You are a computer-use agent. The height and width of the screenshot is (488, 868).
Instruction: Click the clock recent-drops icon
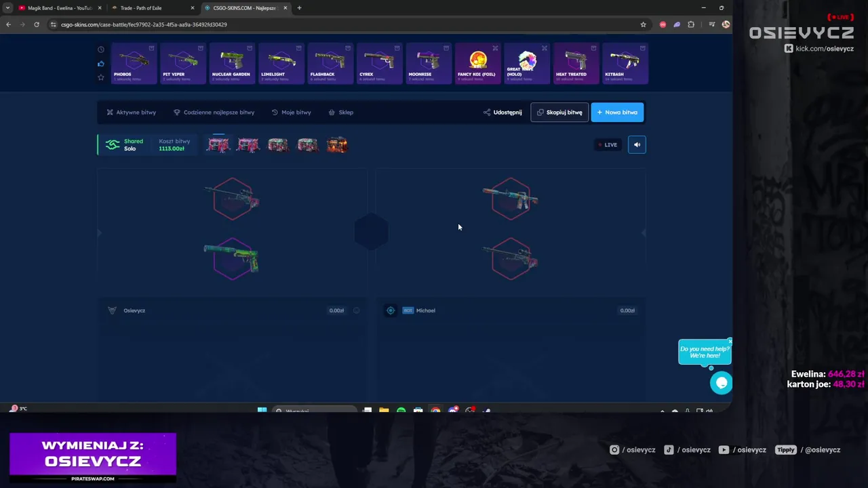101,49
